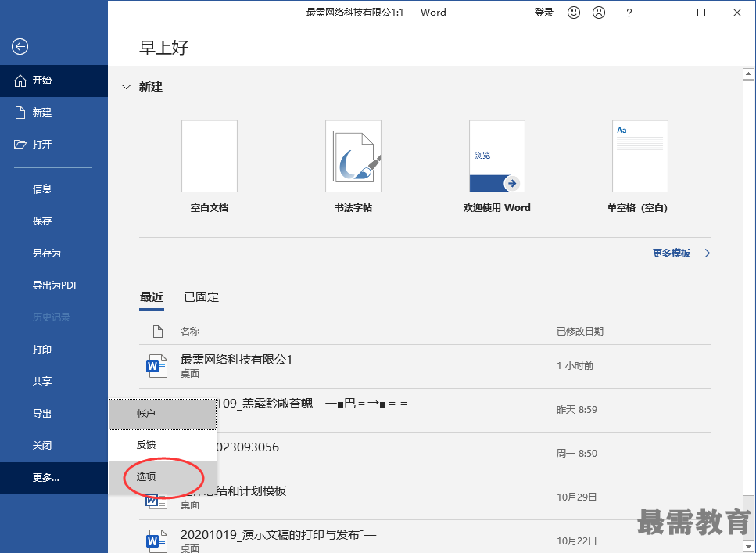This screenshot has height=553, width=756.
Task: Collapse the 新建 section chevron
Action: click(x=127, y=88)
